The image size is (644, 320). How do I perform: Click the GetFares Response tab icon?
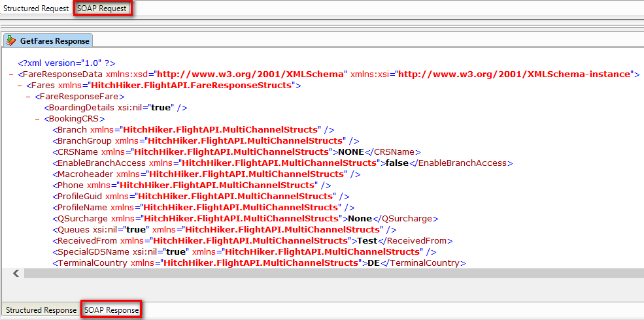(11, 40)
